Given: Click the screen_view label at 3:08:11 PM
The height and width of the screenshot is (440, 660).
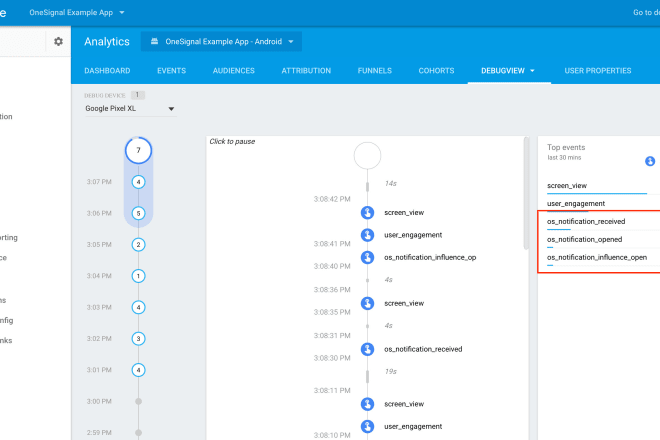Looking at the screenshot, I should point(404,404).
